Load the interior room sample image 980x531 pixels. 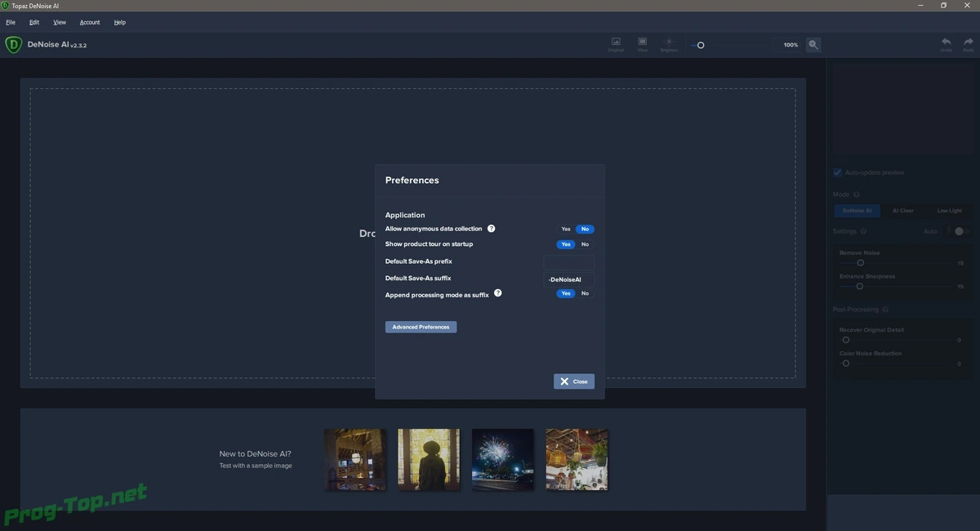pyautogui.click(x=355, y=459)
